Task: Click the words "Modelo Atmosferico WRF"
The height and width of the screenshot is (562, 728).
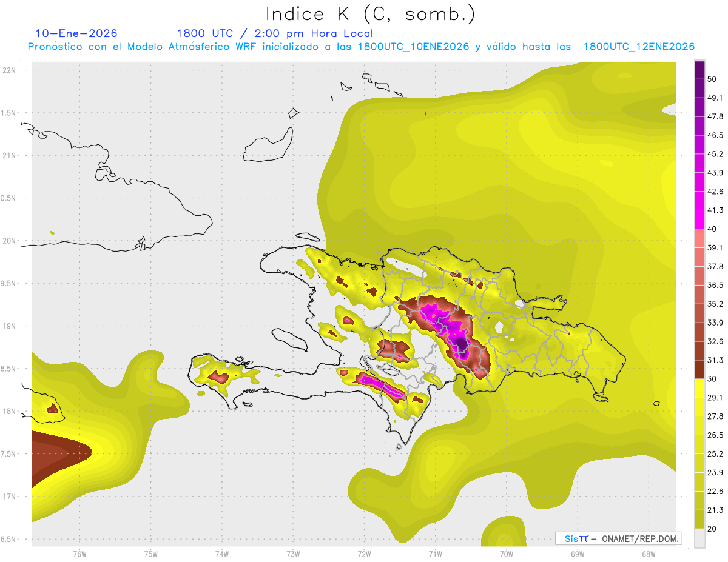Action: (196, 47)
